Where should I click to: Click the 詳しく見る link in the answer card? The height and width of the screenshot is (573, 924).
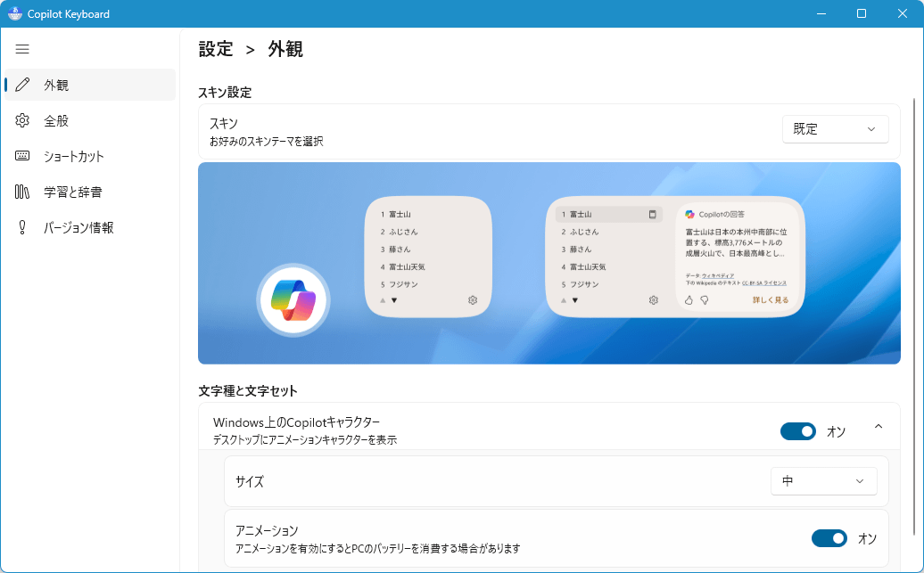click(x=771, y=300)
